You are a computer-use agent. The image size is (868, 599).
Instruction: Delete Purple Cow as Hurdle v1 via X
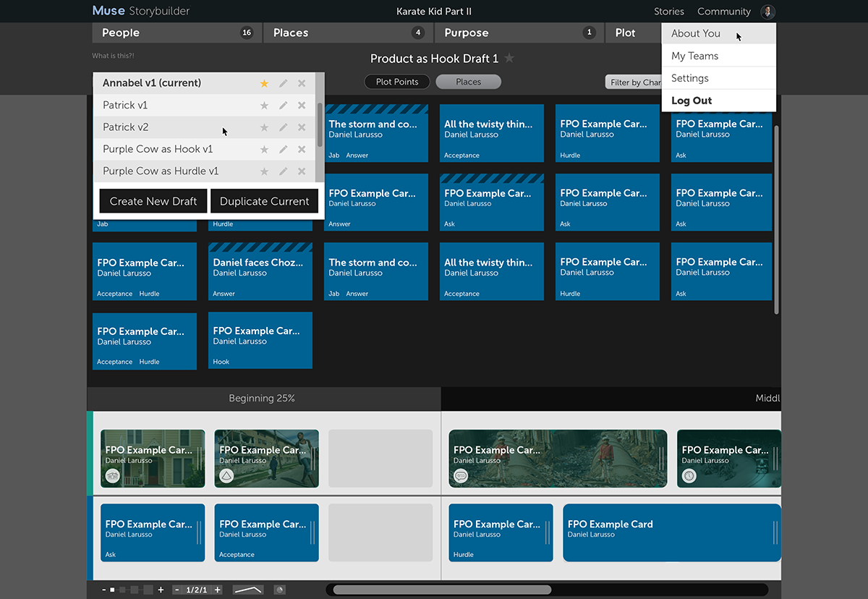tap(302, 171)
